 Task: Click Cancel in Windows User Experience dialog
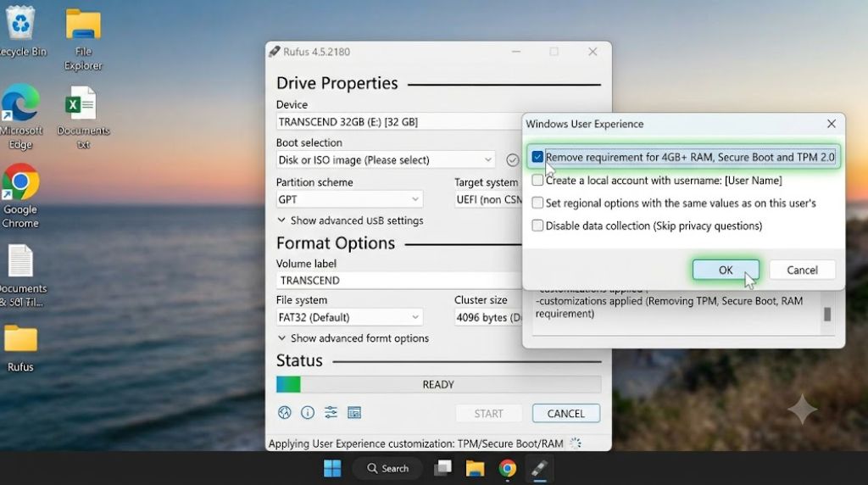pyautogui.click(x=802, y=270)
